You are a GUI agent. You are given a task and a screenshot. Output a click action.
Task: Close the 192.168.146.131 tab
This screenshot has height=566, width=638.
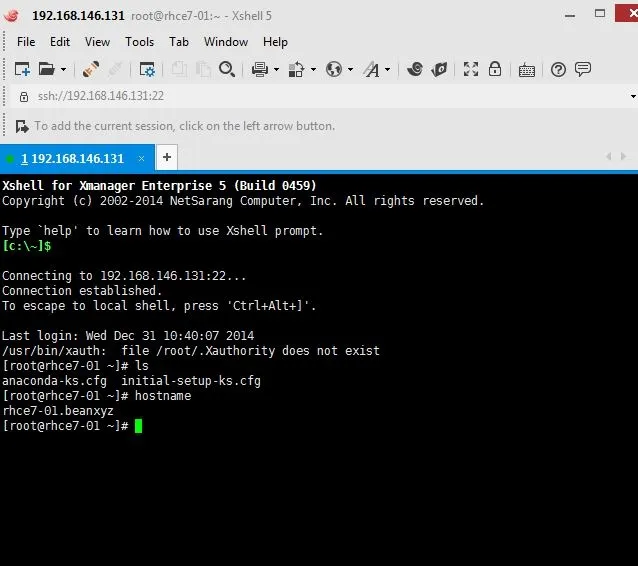(141, 159)
